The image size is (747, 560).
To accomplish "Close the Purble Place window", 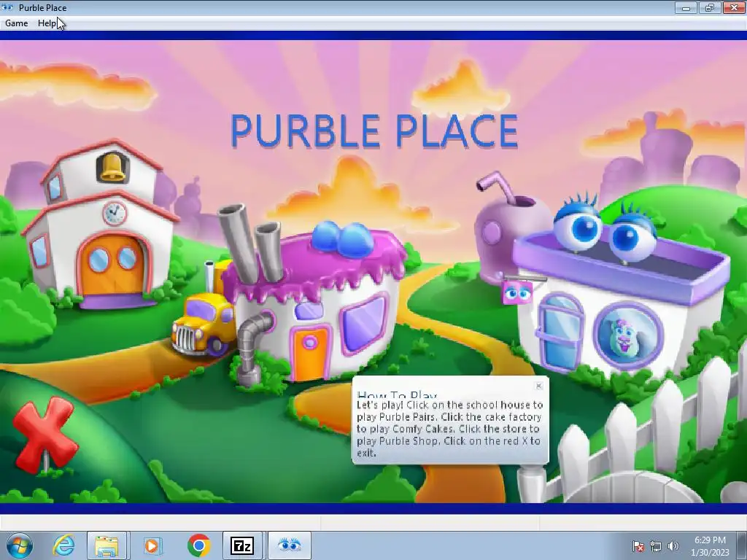I will pos(734,7).
